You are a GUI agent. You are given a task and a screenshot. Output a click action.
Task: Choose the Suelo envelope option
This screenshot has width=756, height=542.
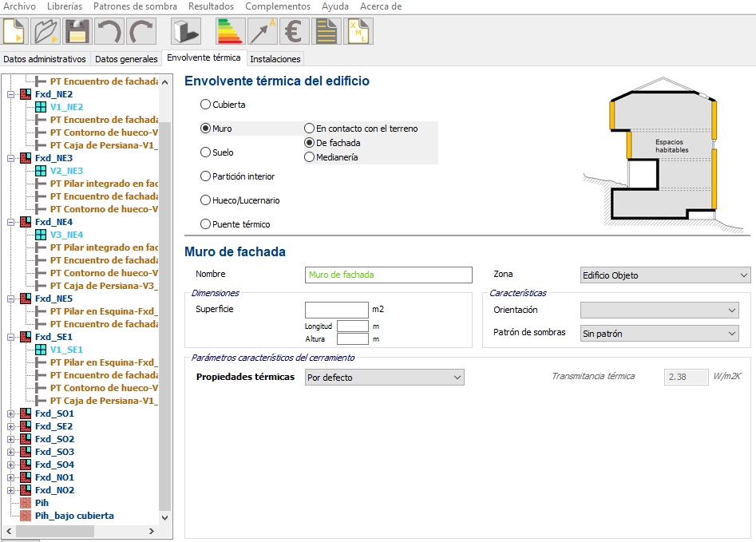coord(206,152)
